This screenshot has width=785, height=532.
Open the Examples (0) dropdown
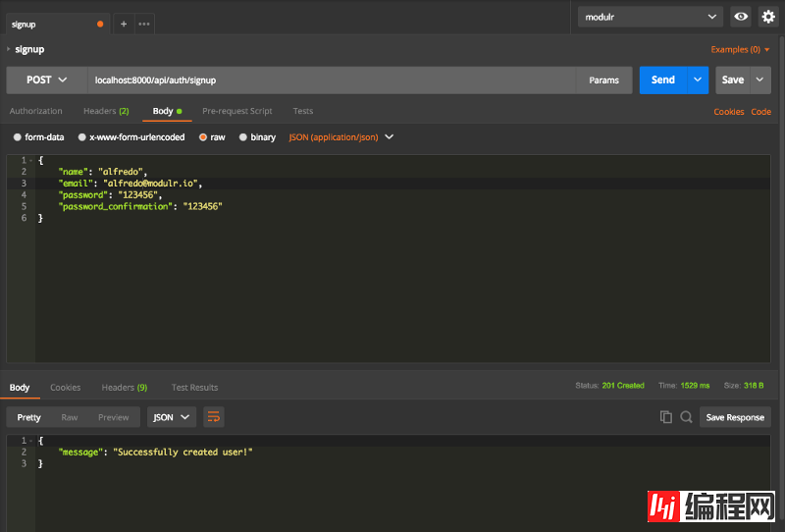pos(741,50)
